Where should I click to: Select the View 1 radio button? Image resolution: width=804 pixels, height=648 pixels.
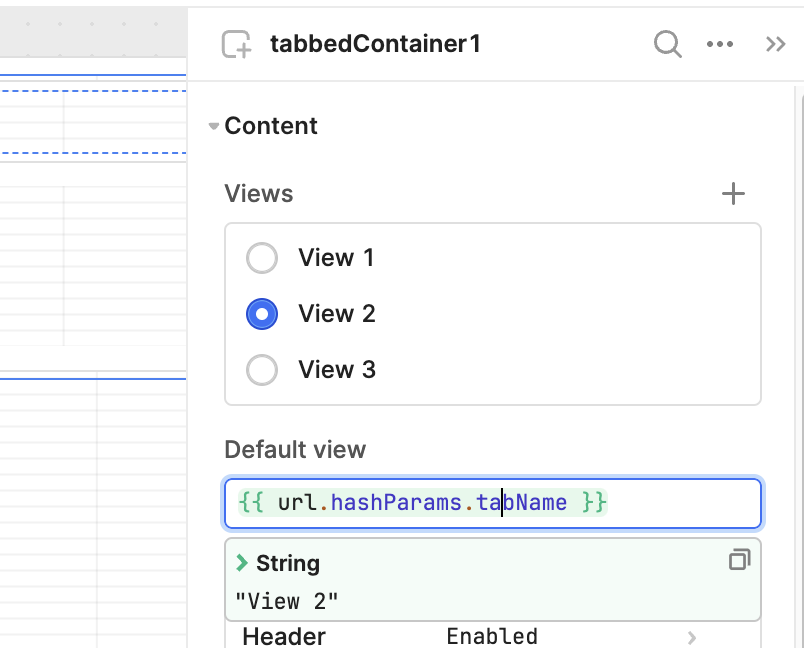[x=262, y=258]
